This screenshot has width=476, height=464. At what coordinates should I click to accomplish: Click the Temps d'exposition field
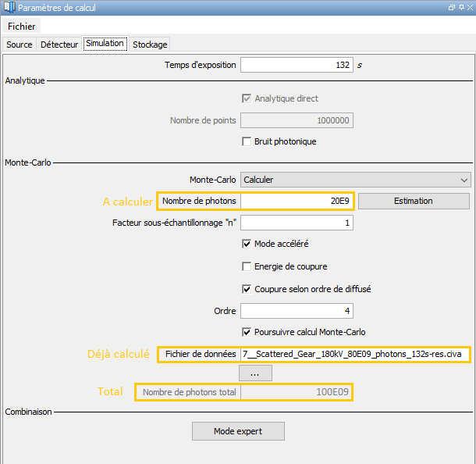point(297,65)
